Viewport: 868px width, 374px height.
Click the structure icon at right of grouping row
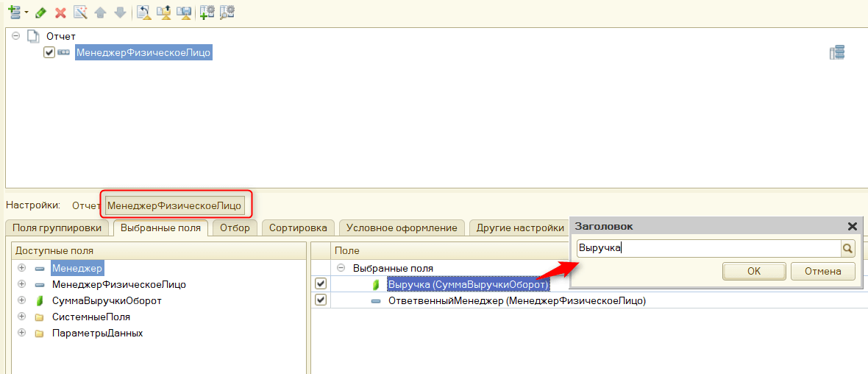pos(836,52)
